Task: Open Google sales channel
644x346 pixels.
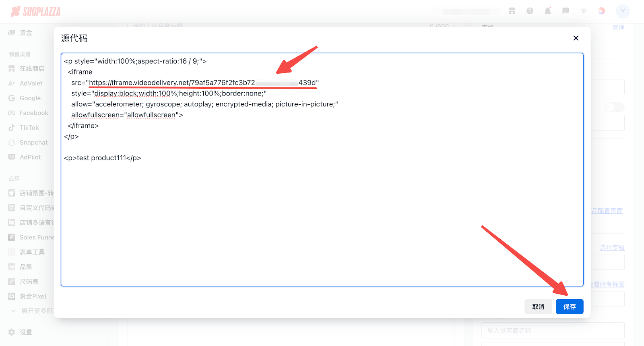Action: 30,98
